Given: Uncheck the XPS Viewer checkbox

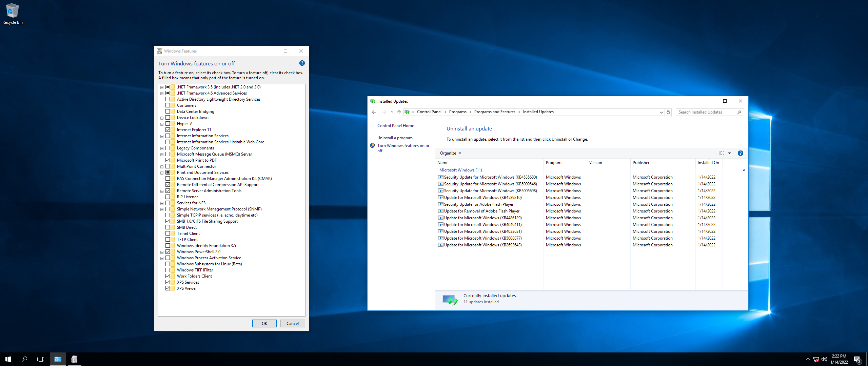Looking at the screenshot, I should tap(167, 288).
